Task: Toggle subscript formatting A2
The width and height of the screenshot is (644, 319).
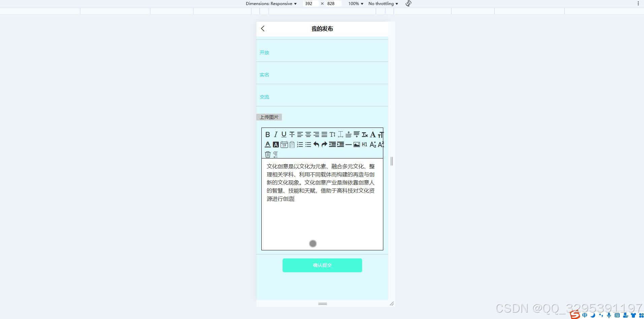Action: click(x=373, y=144)
